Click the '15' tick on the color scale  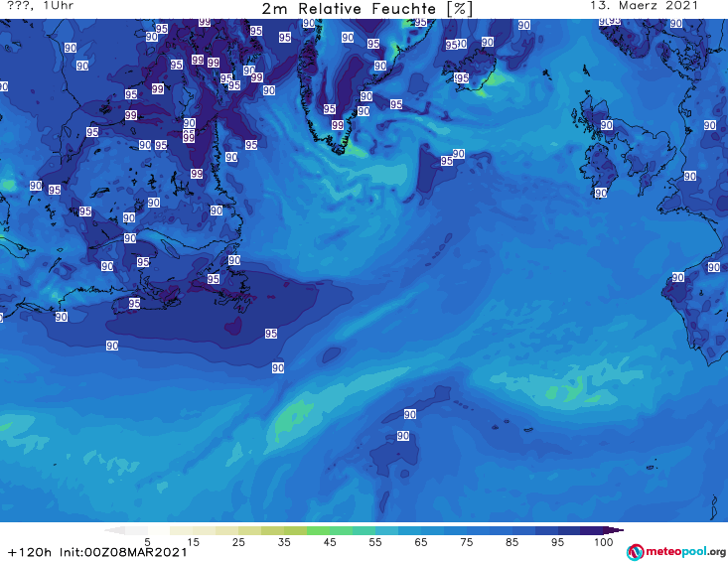click(193, 542)
